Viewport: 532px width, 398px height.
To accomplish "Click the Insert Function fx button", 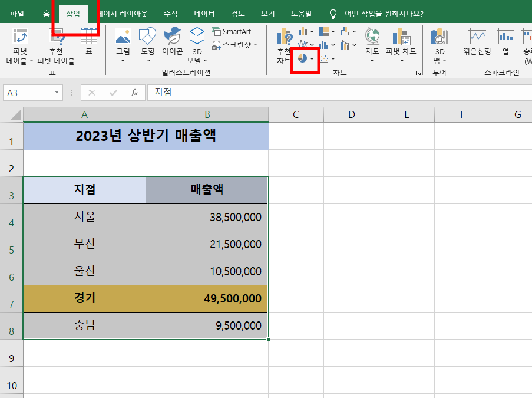I will [134, 93].
